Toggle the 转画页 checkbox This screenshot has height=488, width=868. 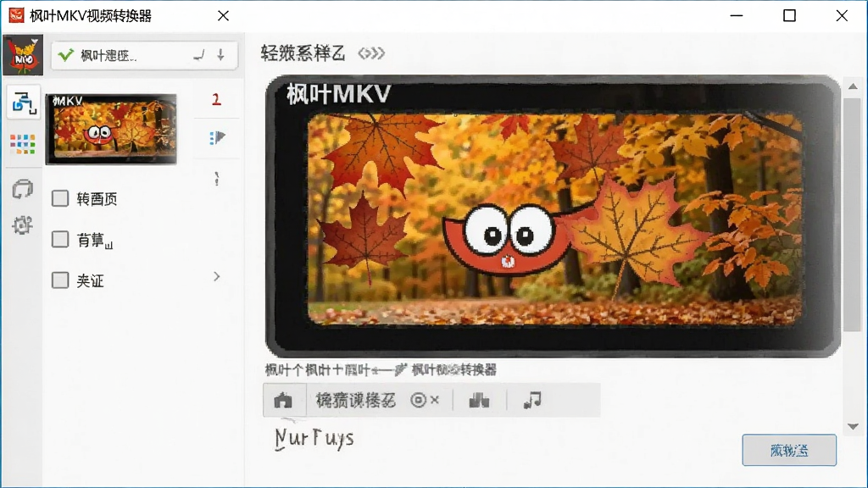click(x=60, y=198)
